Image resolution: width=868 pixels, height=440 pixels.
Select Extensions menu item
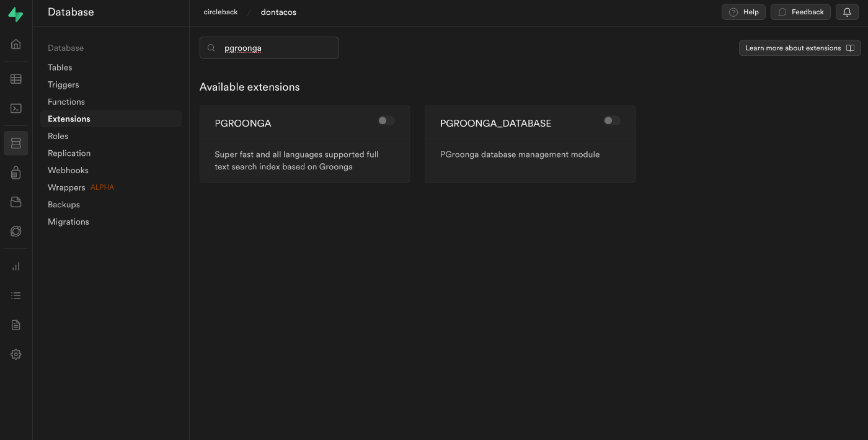[x=111, y=119]
